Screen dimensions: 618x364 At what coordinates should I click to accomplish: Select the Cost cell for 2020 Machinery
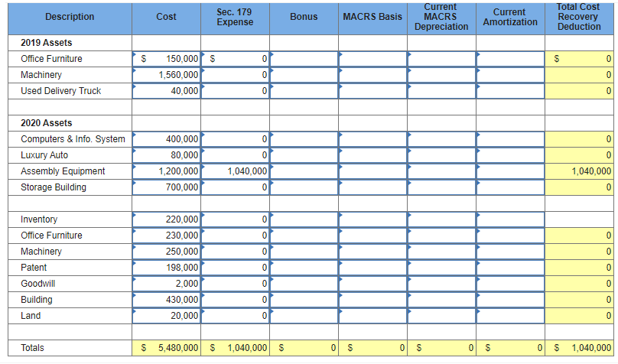tap(166, 252)
